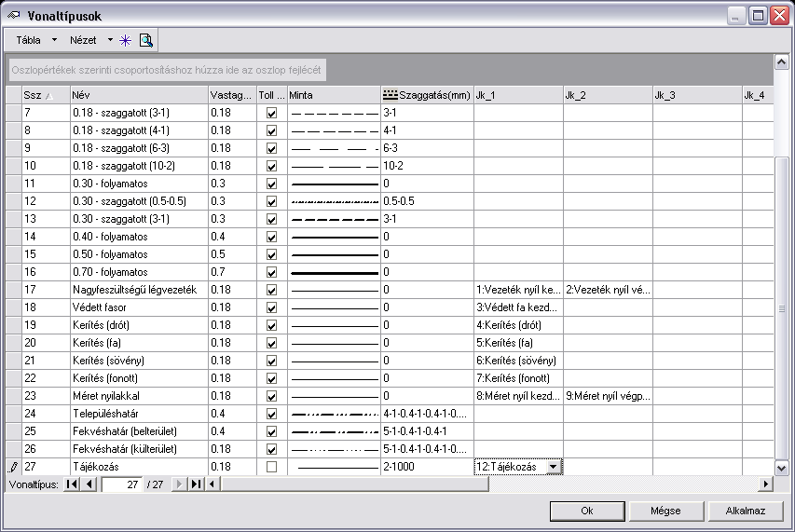The height and width of the screenshot is (532, 795).
Task: Expand the Tábla menu dropdown arrow
Action: [54, 40]
